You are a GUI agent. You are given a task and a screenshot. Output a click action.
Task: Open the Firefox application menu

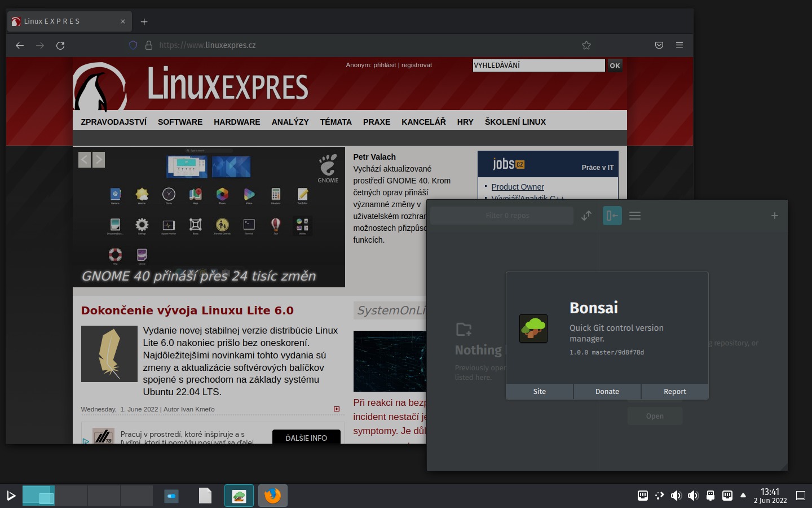679,45
